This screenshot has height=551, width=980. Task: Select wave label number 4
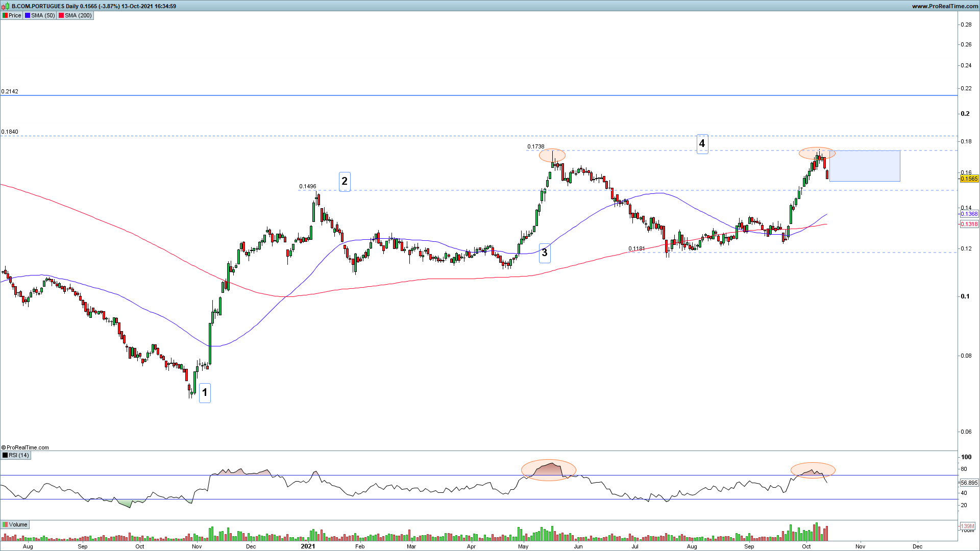(702, 143)
